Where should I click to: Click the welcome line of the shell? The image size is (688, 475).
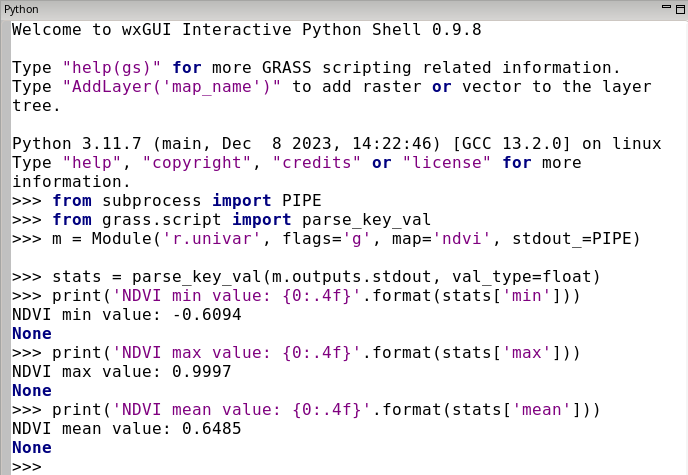coord(247,29)
